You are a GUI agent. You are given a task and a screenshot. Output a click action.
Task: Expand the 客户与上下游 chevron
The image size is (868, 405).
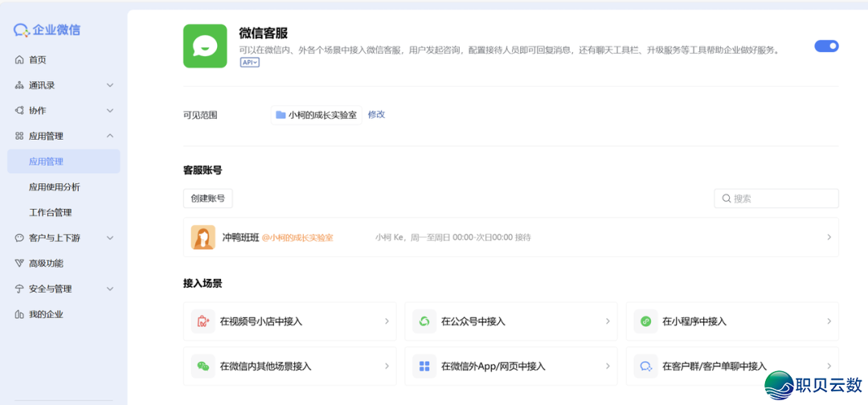[x=110, y=238]
